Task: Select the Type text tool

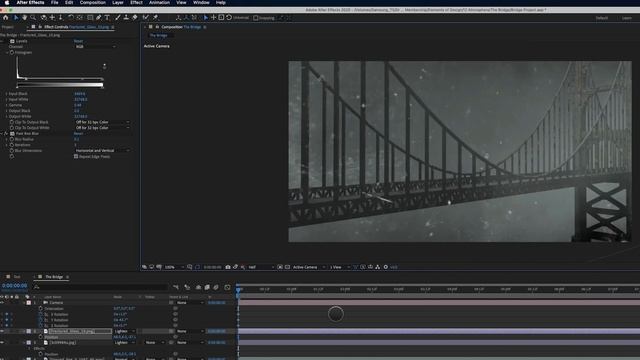Action: click(x=107, y=18)
